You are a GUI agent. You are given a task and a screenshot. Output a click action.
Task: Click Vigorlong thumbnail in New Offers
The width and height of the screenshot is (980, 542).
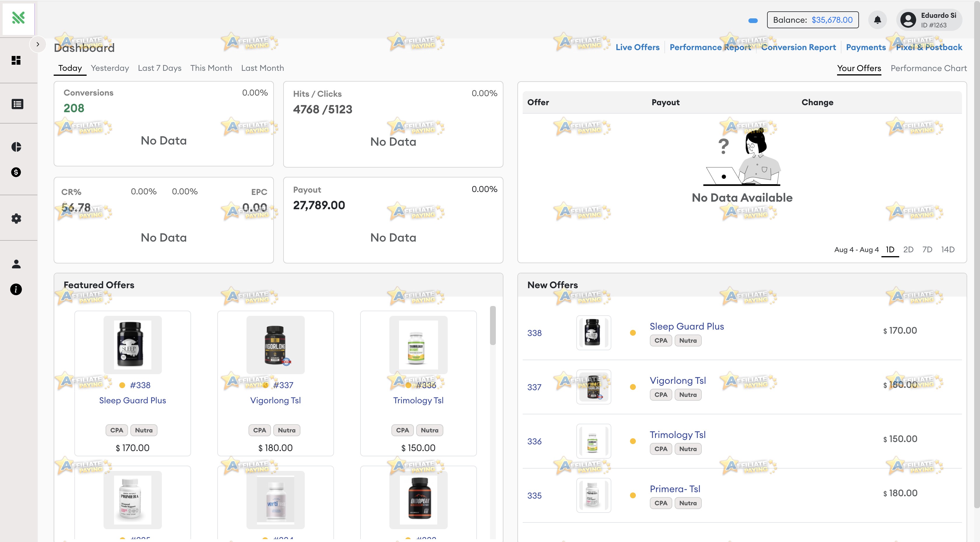[x=594, y=387]
